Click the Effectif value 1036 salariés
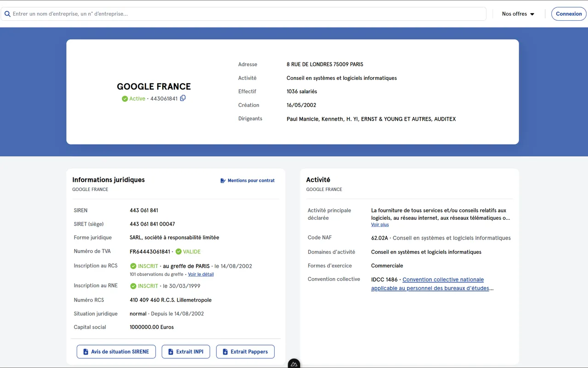Viewport: 588px width, 368px height. point(302,91)
